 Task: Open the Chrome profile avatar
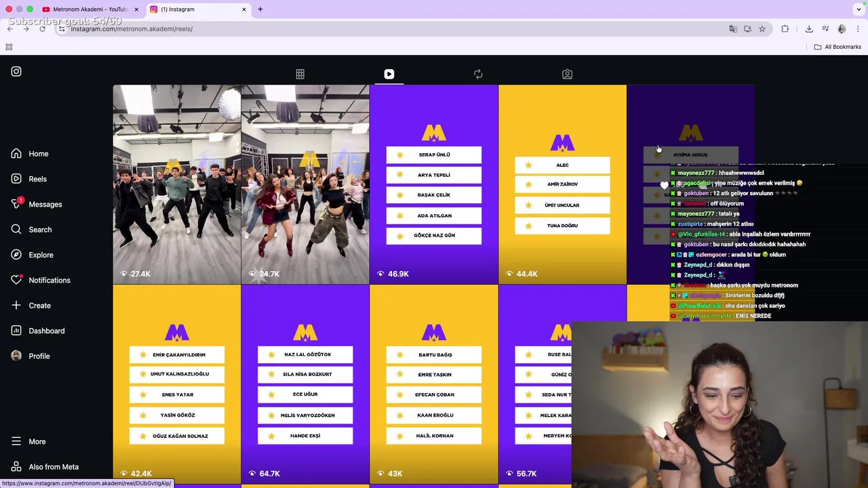click(842, 29)
